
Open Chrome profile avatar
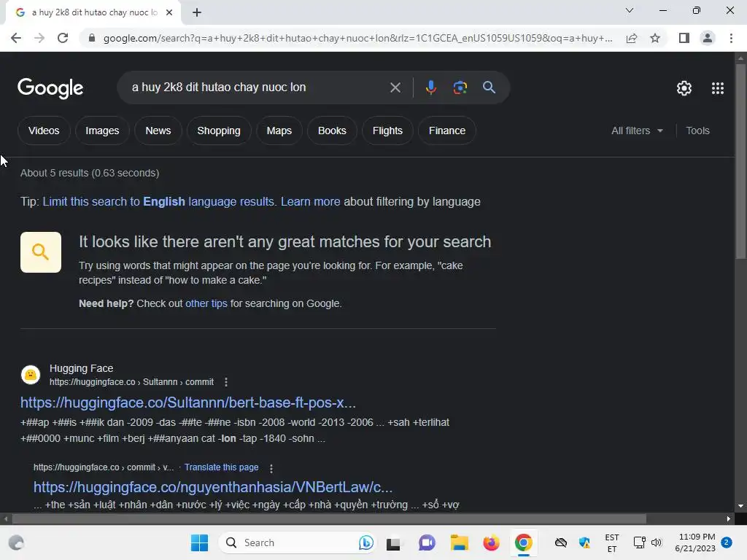708,38
